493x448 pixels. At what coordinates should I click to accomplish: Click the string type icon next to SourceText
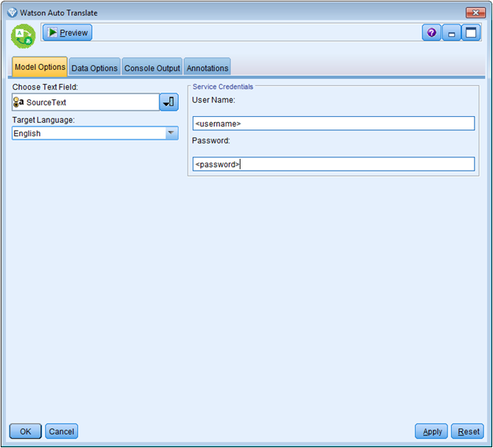pyautogui.click(x=18, y=102)
